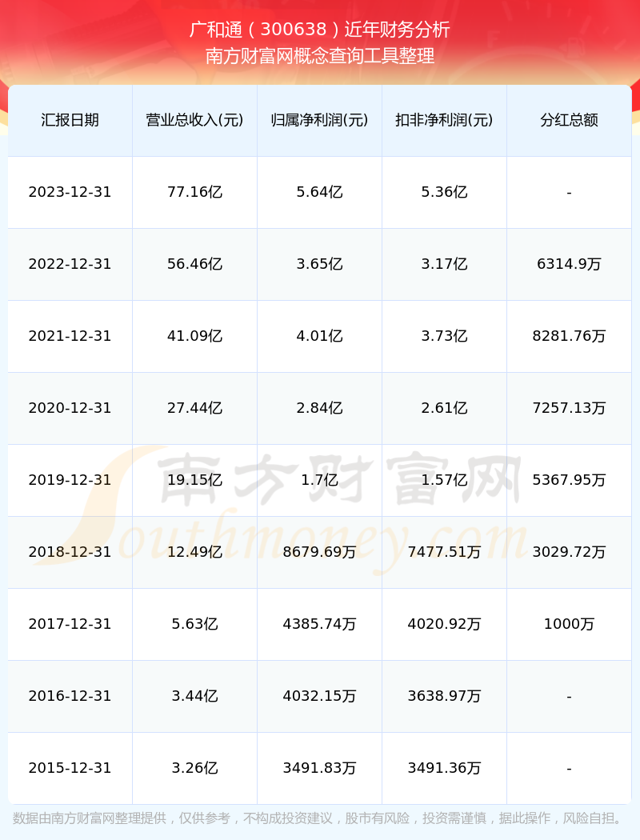The image size is (640, 840).
Task: Click net profit value 2.84亿
Action: 320,408
